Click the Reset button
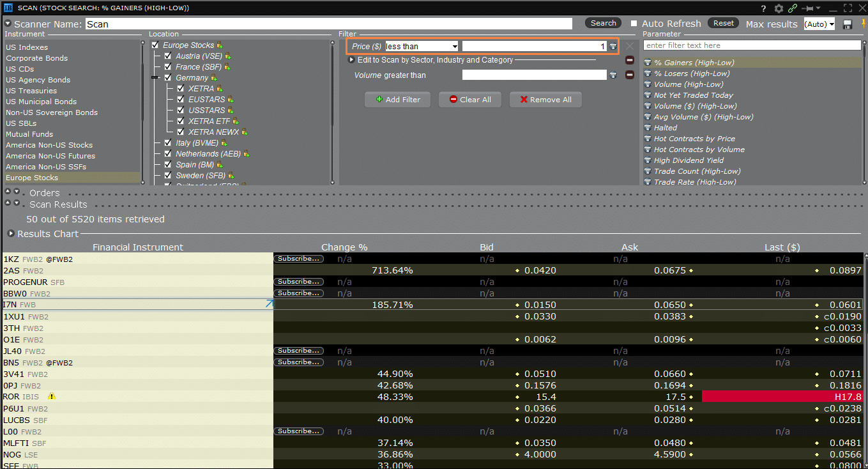868x469 pixels. pos(724,23)
